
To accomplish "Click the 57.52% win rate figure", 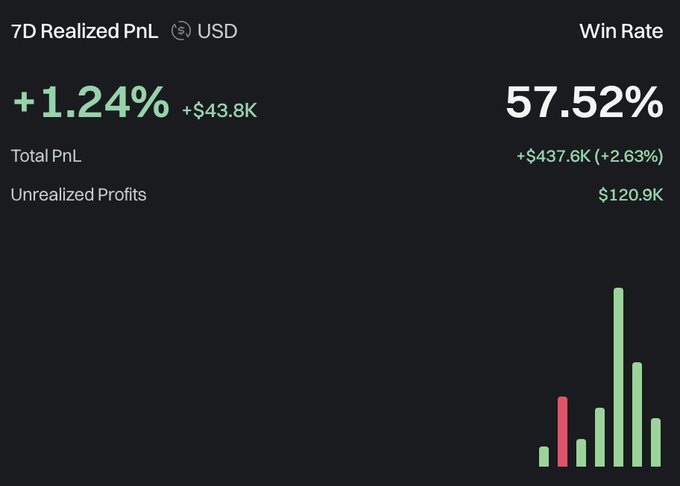I will [585, 102].
